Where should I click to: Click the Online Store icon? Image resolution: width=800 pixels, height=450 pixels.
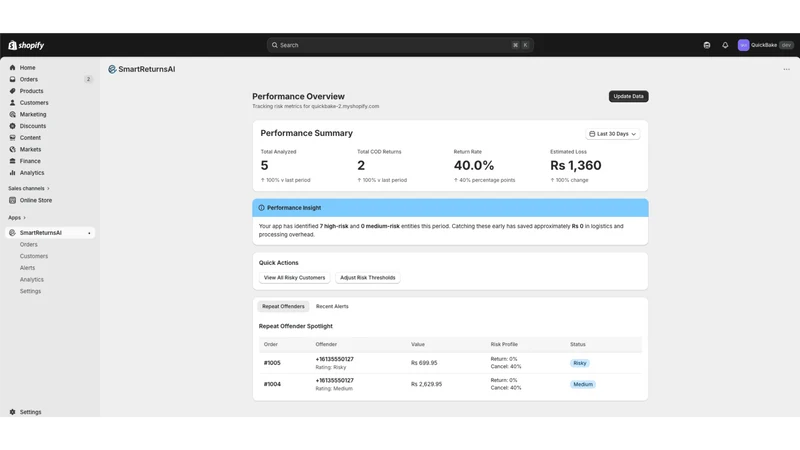point(12,201)
